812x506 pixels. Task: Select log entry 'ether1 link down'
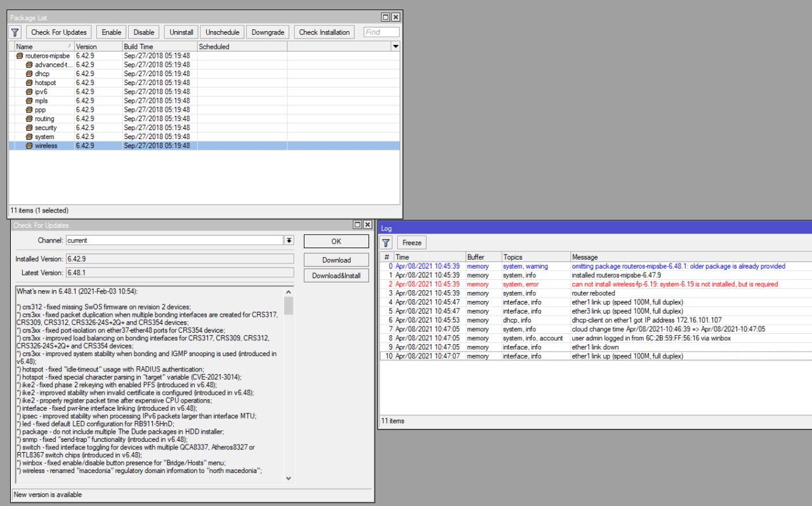(x=596, y=347)
